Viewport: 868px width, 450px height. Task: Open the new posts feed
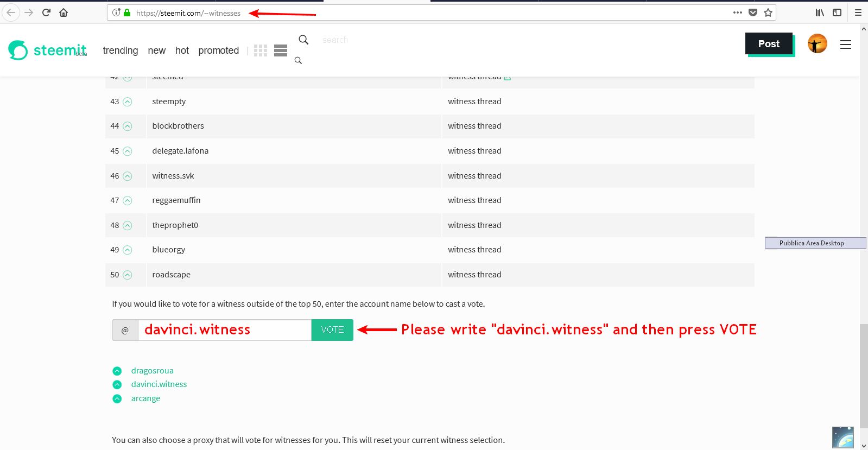(x=157, y=50)
